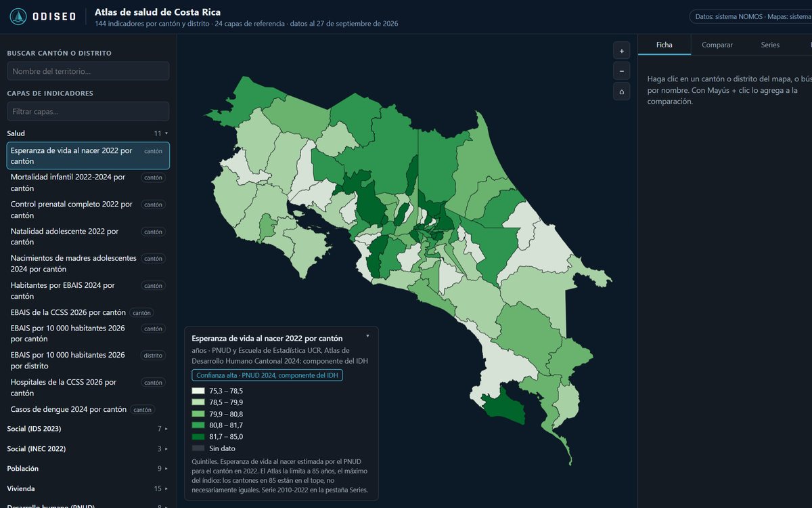Collapse the legend panel with its arrow

(368, 336)
